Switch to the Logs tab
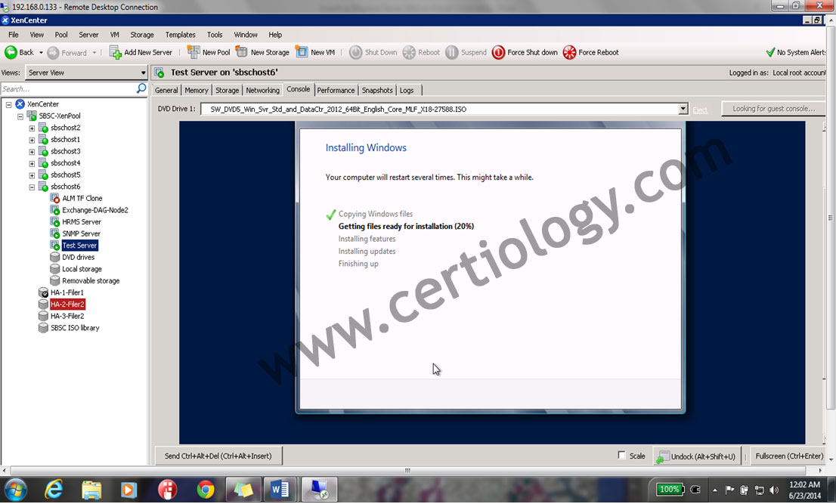 [x=407, y=90]
